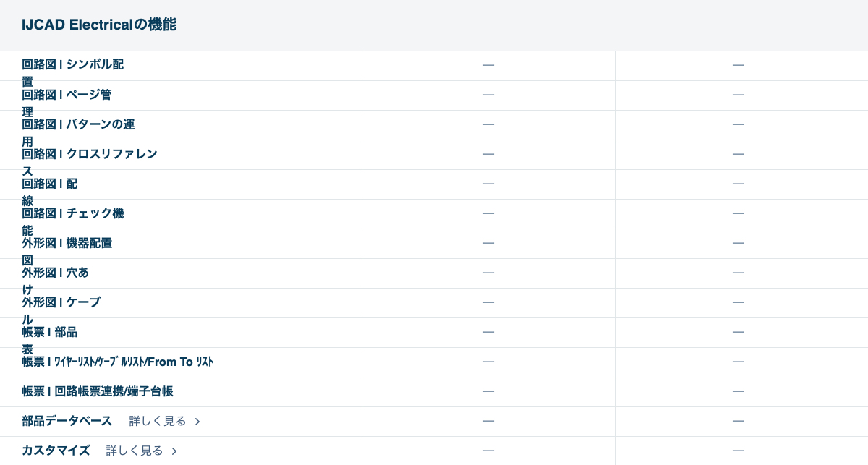Open the カスタマイズ 詳しく見る link
The height and width of the screenshot is (465, 868).
tap(135, 451)
